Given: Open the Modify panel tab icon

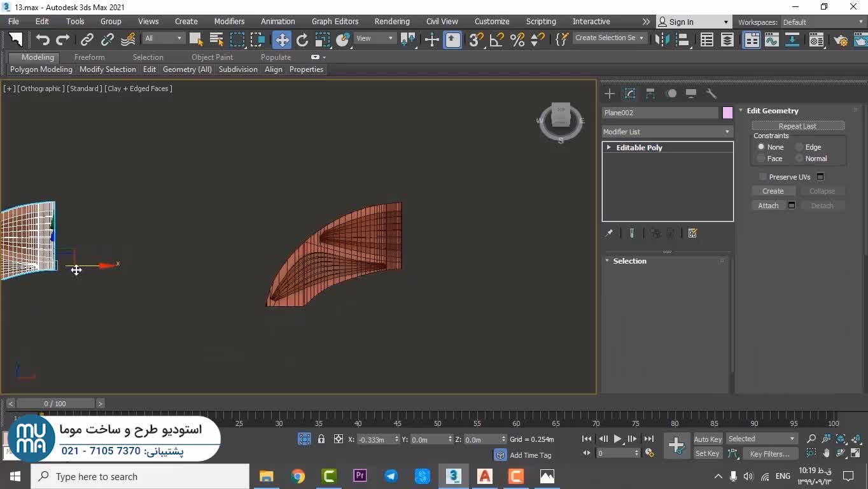Looking at the screenshot, I should [x=630, y=94].
